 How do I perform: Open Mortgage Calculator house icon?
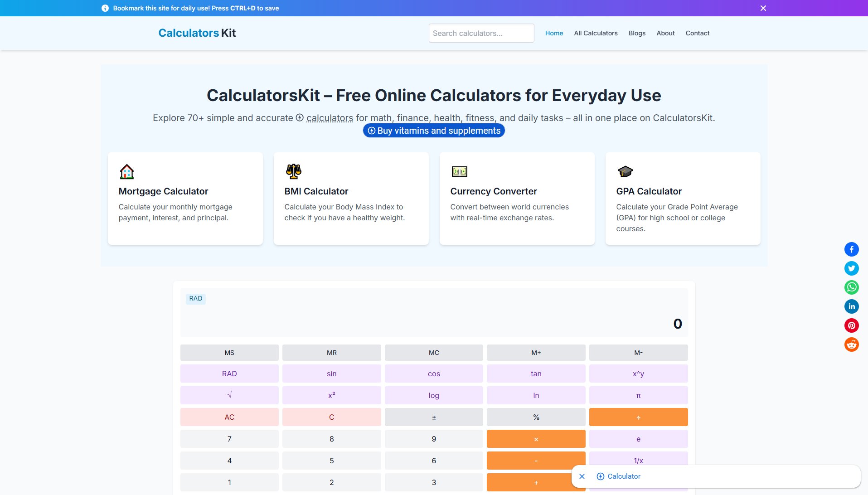(x=127, y=172)
